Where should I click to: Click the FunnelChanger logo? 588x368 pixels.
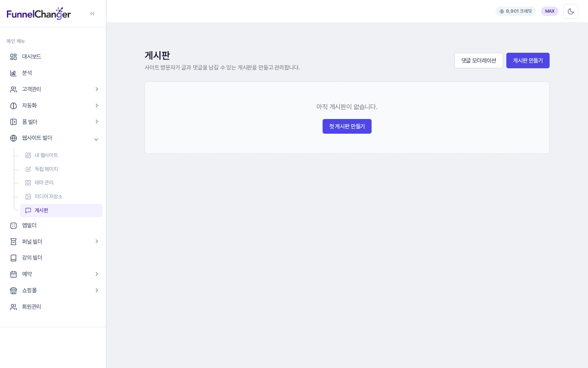[x=39, y=13]
